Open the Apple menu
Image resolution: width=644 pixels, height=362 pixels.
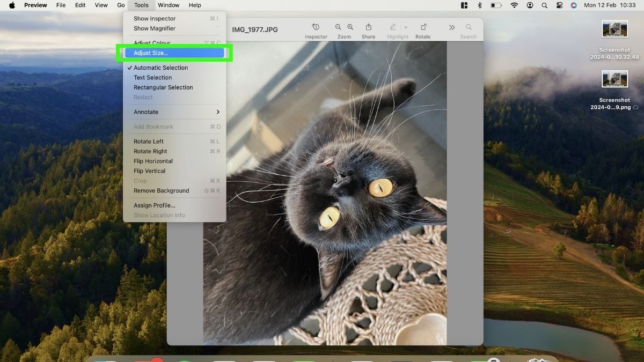click(x=11, y=5)
